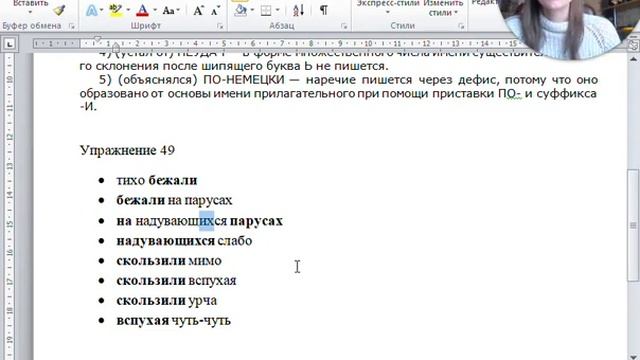
Task: Apply the red font color A
Action: [142, 11]
